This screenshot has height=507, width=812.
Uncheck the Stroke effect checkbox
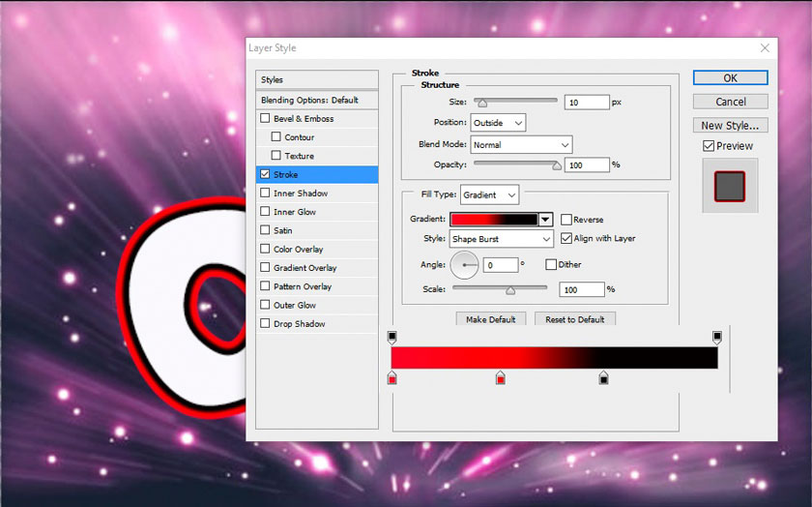[x=265, y=174]
